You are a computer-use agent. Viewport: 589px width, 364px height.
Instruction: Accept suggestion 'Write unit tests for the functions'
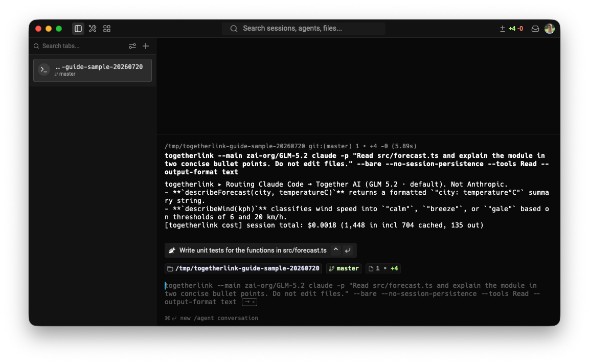pos(253,250)
